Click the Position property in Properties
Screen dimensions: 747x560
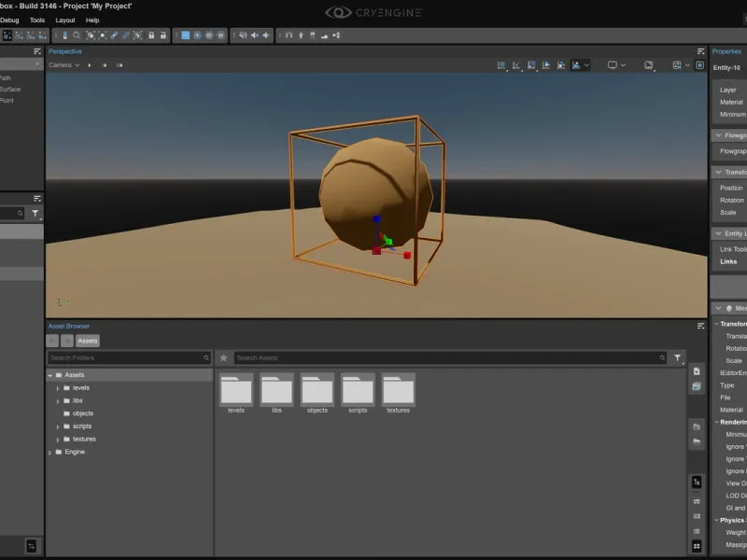731,189
